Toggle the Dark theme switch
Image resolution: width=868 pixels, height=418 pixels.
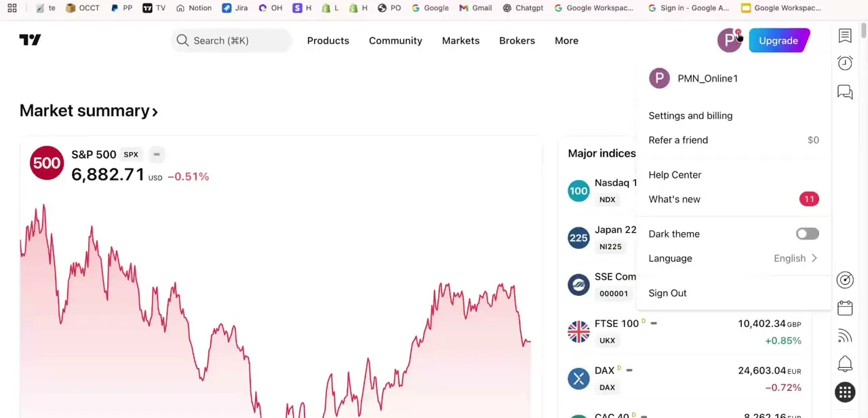click(x=808, y=233)
